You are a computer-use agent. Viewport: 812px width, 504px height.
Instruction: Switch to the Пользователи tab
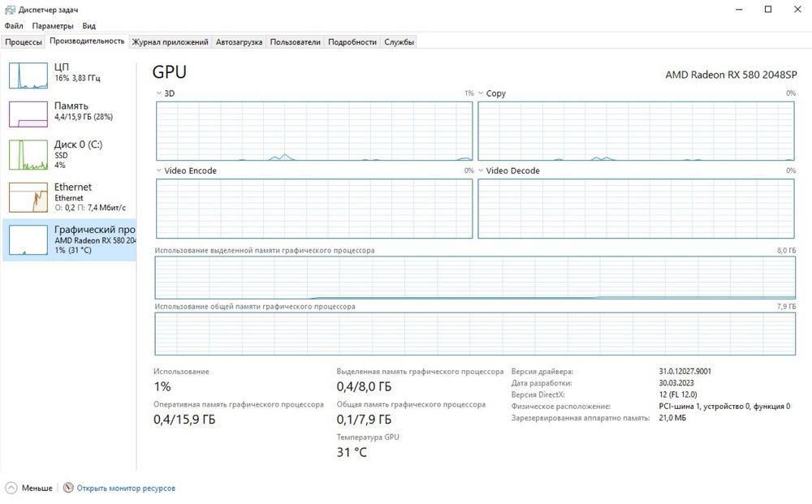(296, 42)
